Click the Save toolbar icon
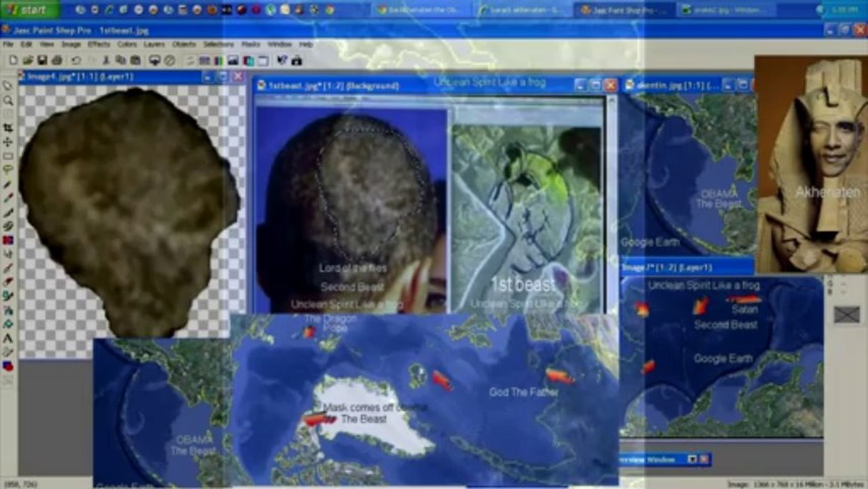The height and width of the screenshot is (489, 868). (41, 60)
